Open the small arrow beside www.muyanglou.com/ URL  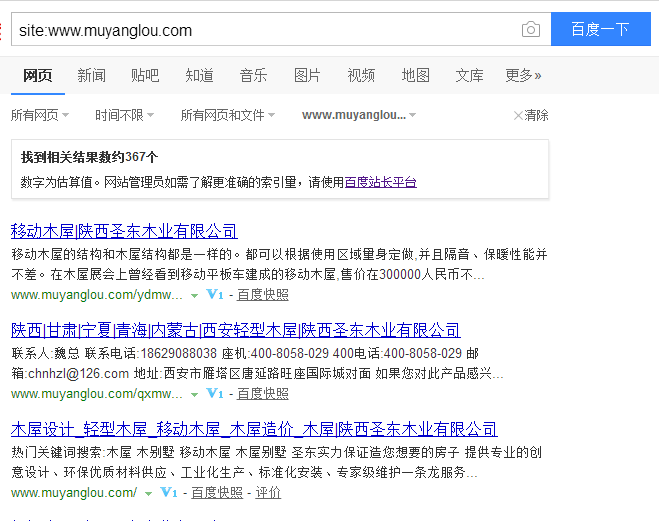click(x=149, y=494)
